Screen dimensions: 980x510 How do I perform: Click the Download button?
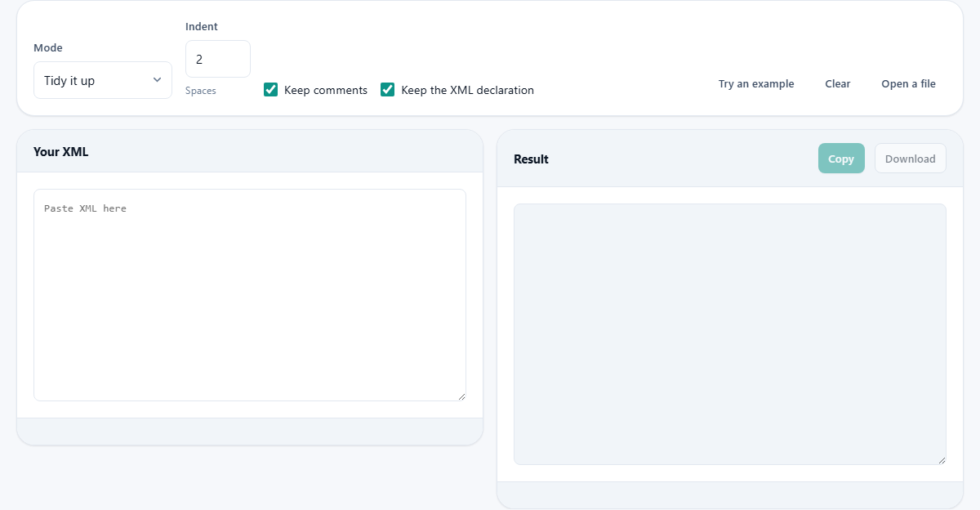click(911, 159)
